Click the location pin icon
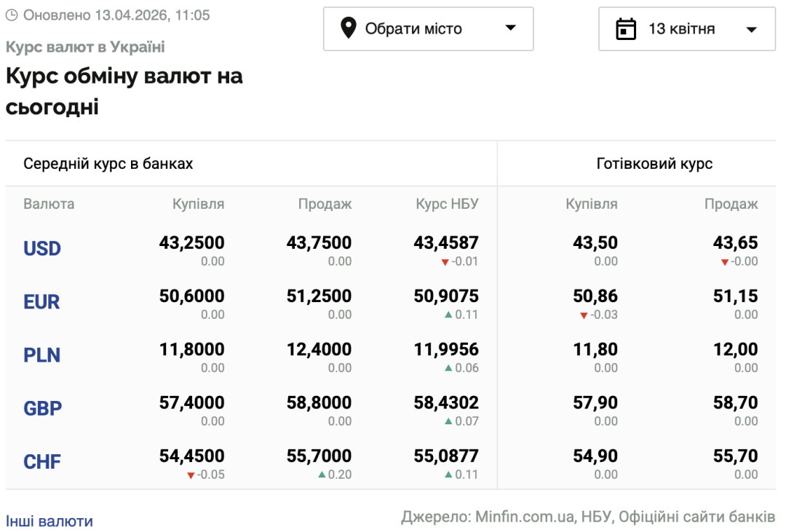This screenshot has width=786, height=532. point(349,29)
